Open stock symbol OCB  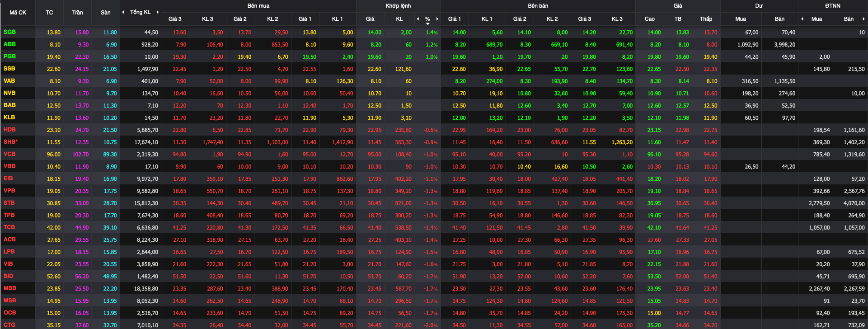pos(9,313)
